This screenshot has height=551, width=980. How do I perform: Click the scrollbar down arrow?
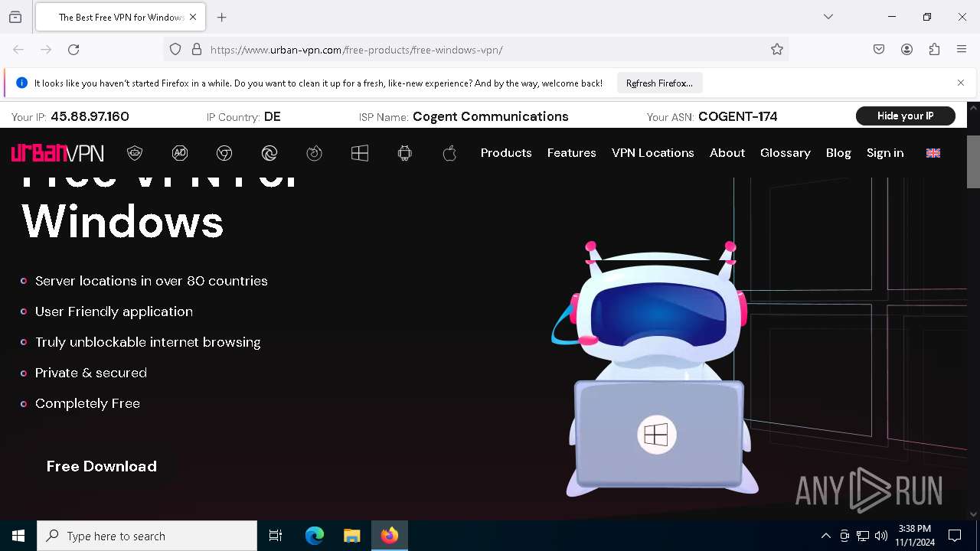(x=973, y=514)
